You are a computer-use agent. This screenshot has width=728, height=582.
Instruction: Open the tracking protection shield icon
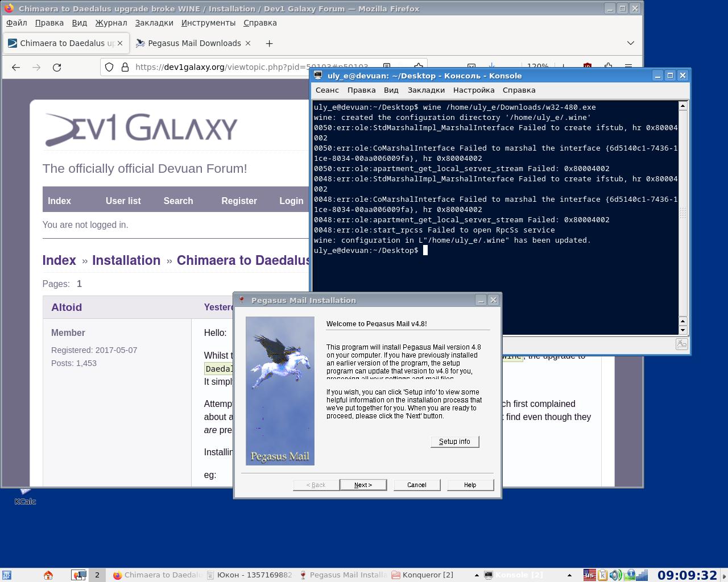(109, 67)
